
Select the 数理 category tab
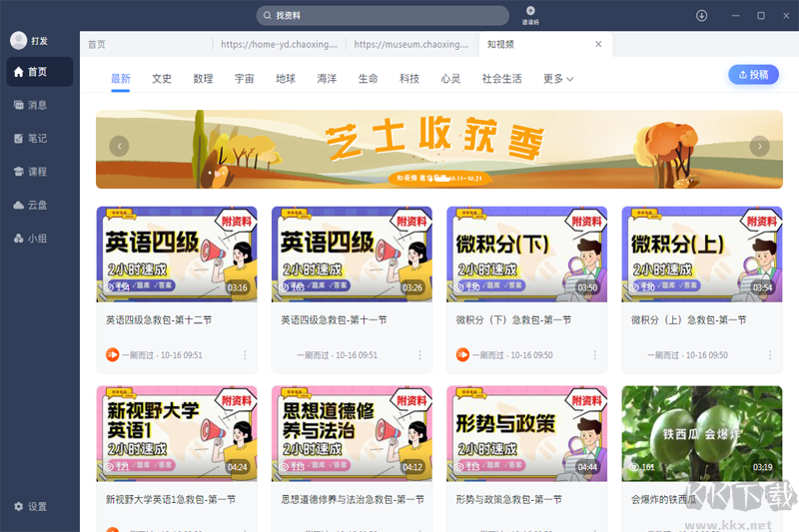pyautogui.click(x=203, y=79)
